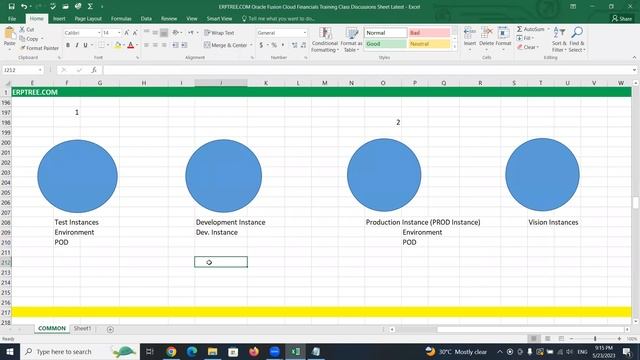The image size is (640, 360).
Task: Switch to Sheet1 worksheet tab
Action: coord(82,329)
